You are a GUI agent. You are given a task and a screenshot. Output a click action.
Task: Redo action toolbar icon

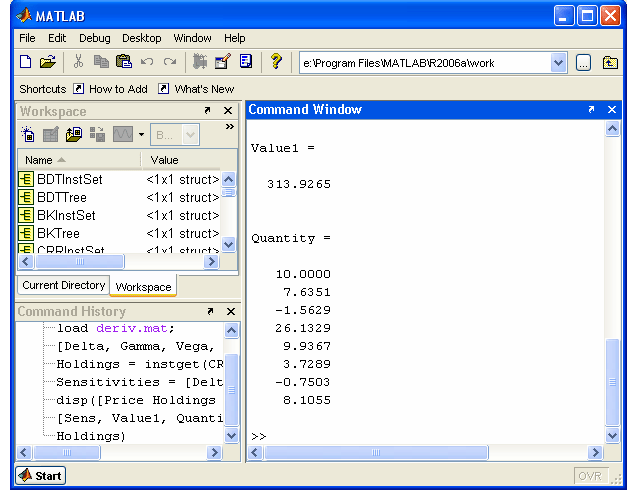170,62
